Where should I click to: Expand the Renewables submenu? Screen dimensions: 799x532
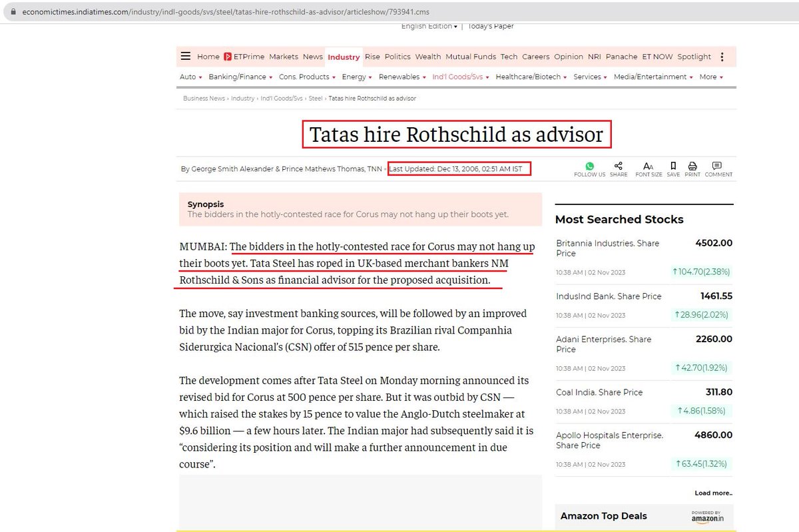[x=402, y=77]
